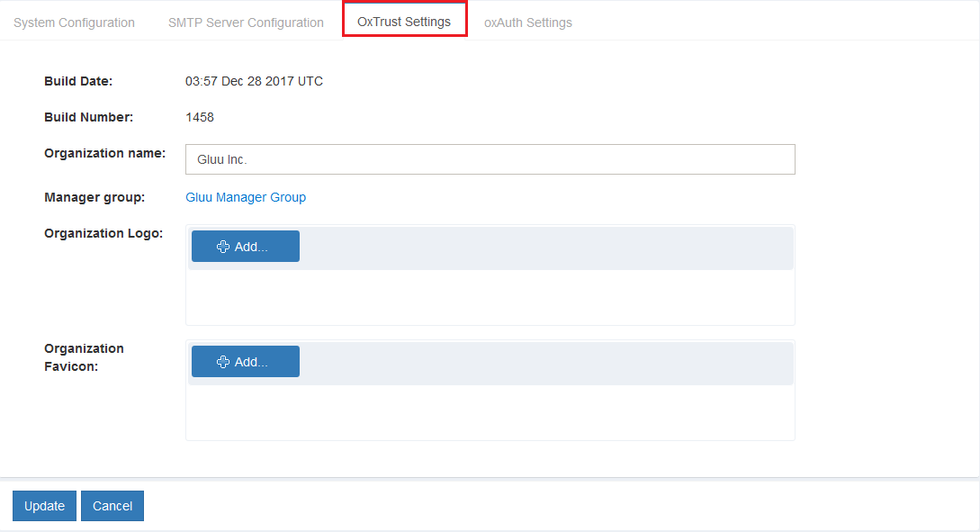980x532 pixels.
Task: Click the build date value 03:57 Dec 28 2017
Action: (254, 81)
